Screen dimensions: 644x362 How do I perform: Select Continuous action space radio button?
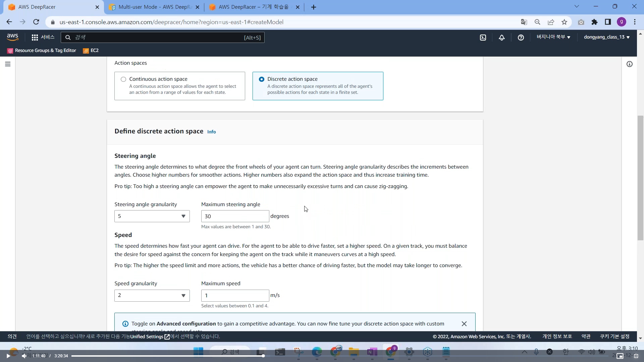pos(123,79)
